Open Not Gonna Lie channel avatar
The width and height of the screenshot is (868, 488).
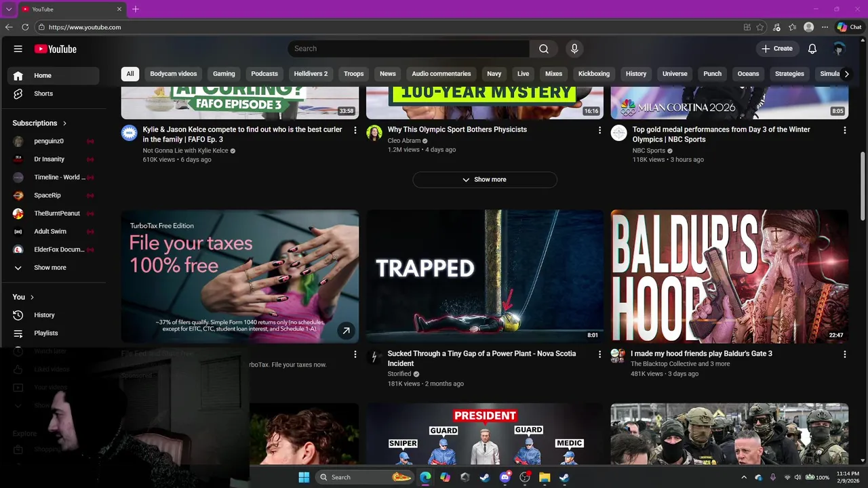click(x=130, y=133)
